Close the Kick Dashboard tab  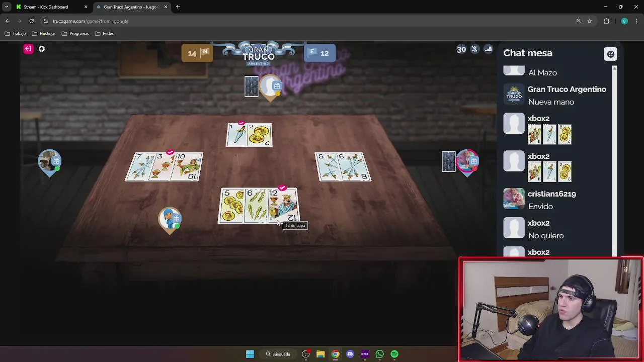86,7
